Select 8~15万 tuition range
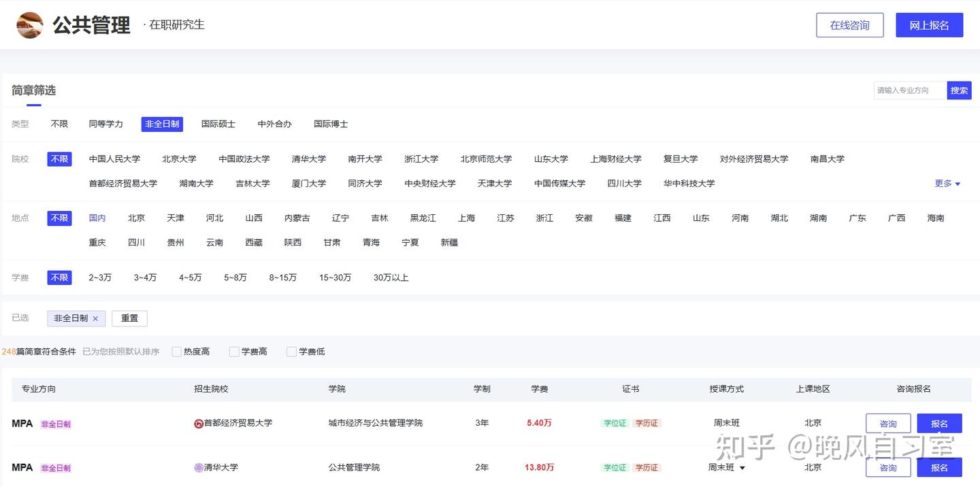The height and width of the screenshot is (487, 980). point(283,278)
